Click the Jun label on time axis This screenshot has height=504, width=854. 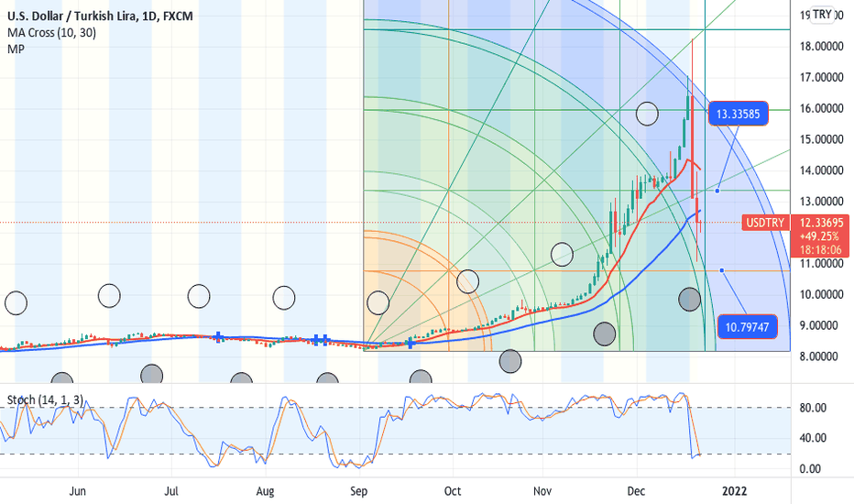(77, 491)
